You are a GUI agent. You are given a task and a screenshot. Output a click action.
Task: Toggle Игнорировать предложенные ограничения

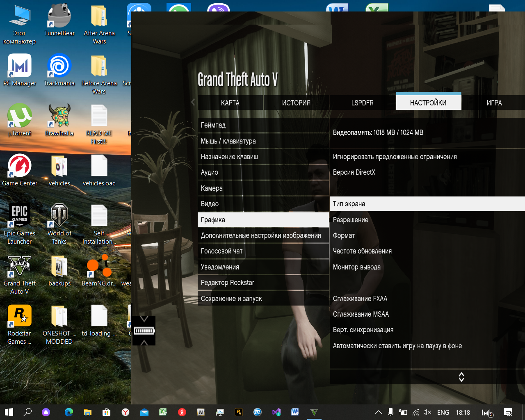(427, 157)
